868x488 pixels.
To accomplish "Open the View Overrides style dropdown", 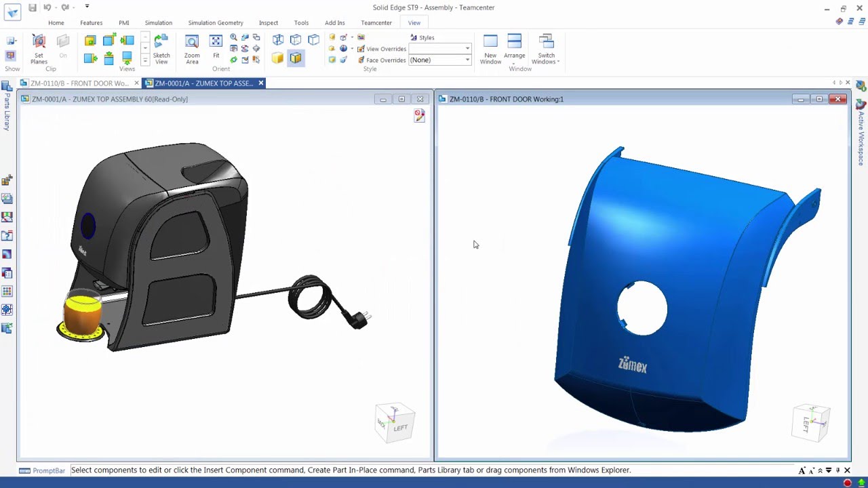I will (467, 49).
